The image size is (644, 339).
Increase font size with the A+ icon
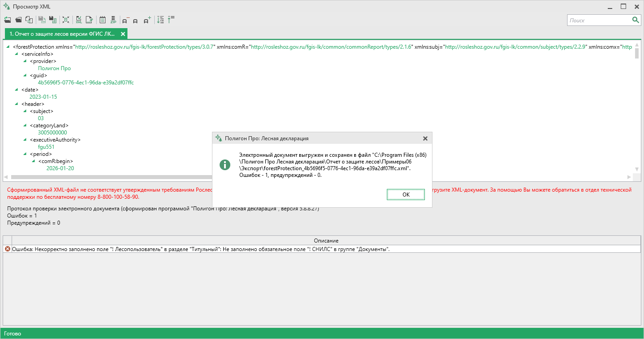click(147, 20)
